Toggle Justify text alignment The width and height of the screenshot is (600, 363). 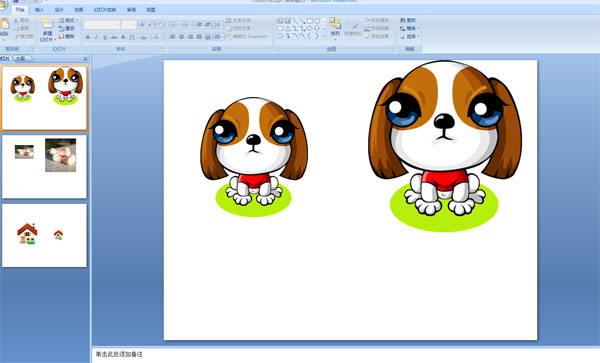coord(199,37)
